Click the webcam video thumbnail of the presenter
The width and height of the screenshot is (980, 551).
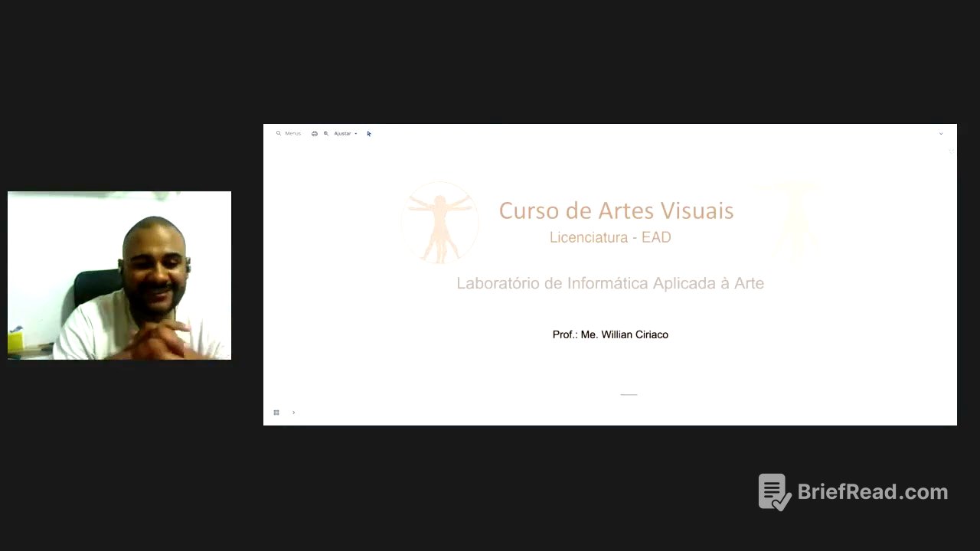tap(119, 275)
